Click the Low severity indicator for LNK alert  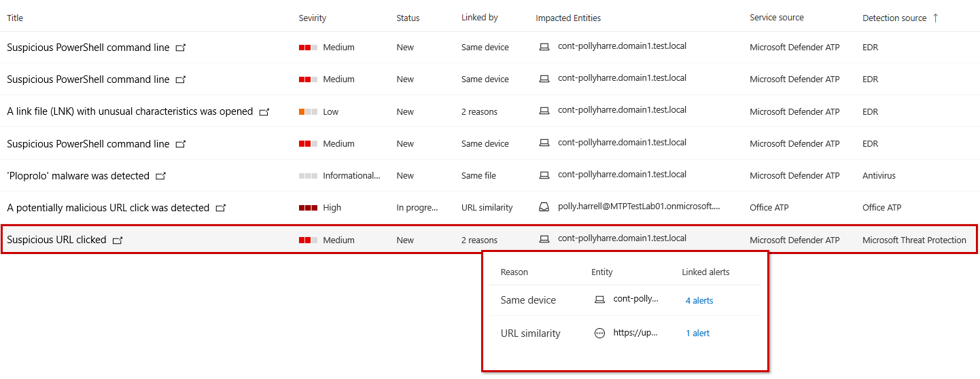[308, 112]
